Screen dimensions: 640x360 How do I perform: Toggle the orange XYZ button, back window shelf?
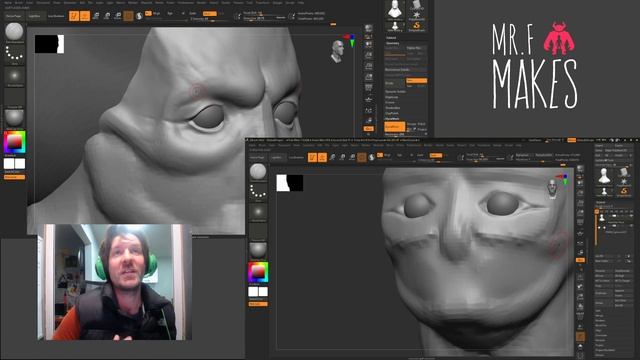tap(369, 128)
